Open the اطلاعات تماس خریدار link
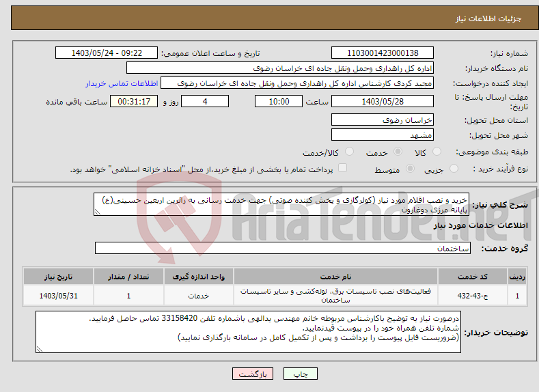This screenshot has height=392, width=539. [x=122, y=83]
